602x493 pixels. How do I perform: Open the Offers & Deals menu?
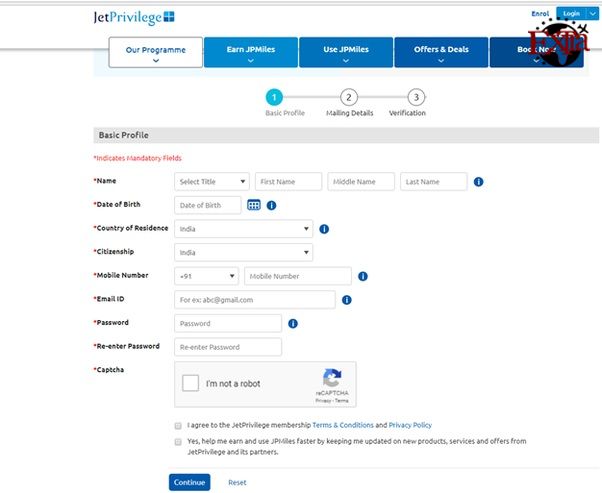(x=441, y=52)
